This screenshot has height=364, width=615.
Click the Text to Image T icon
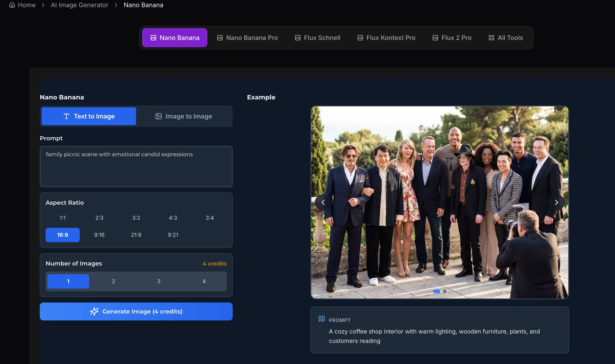[x=66, y=116]
